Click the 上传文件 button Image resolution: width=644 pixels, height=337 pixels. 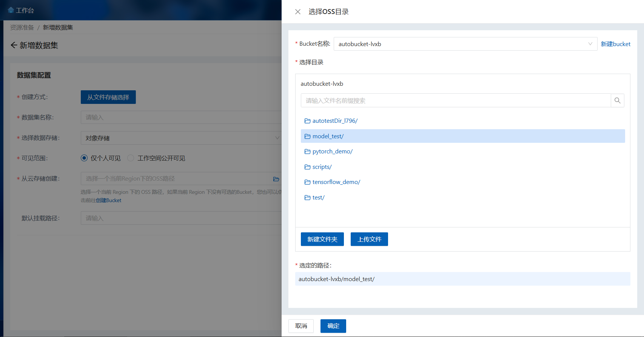pyautogui.click(x=369, y=239)
